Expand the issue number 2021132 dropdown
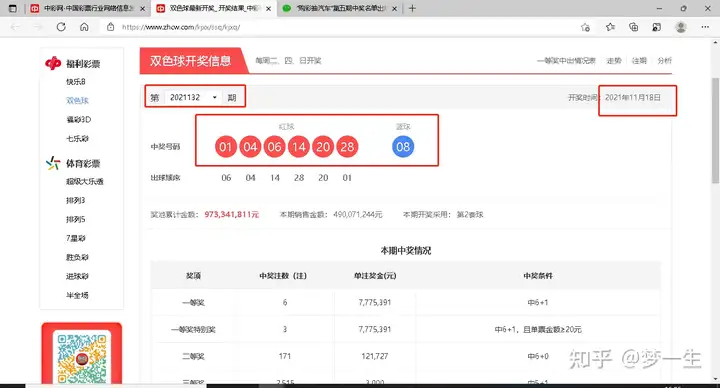This screenshot has width=720, height=388. [193, 97]
